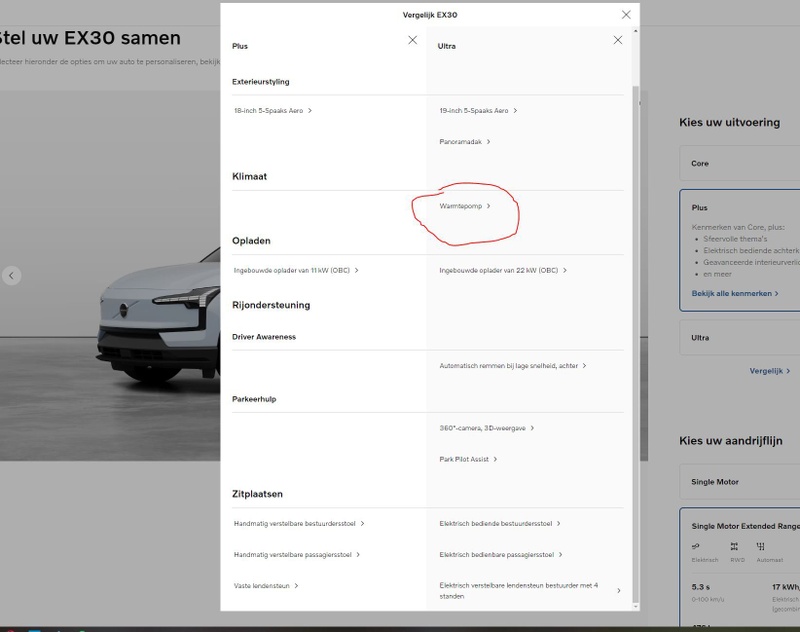800x632 pixels.
Task: Click the Rijondersteuning section heading
Action: [x=271, y=305]
